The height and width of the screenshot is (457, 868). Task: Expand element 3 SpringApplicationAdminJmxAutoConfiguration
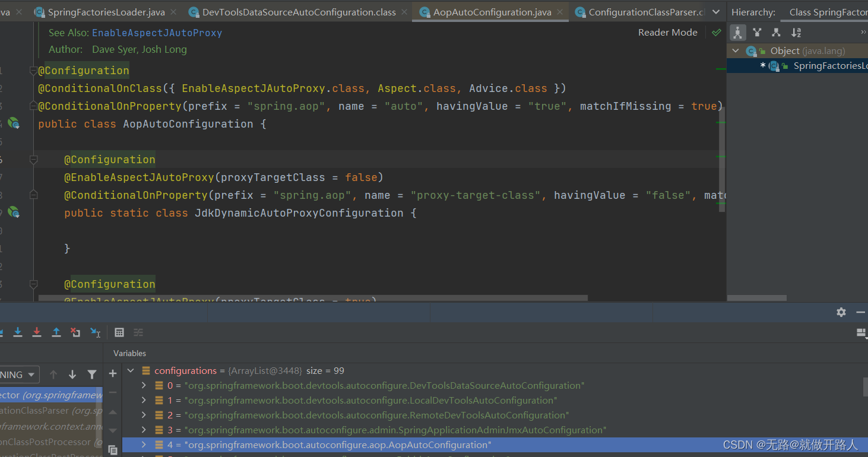(143, 430)
